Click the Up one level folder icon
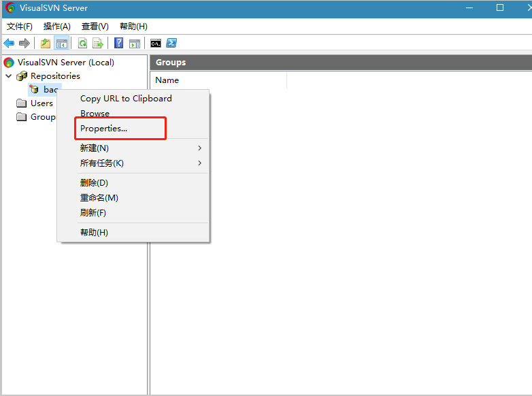Image resolution: width=532 pixels, height=396 pixels. tap(46, 43)
